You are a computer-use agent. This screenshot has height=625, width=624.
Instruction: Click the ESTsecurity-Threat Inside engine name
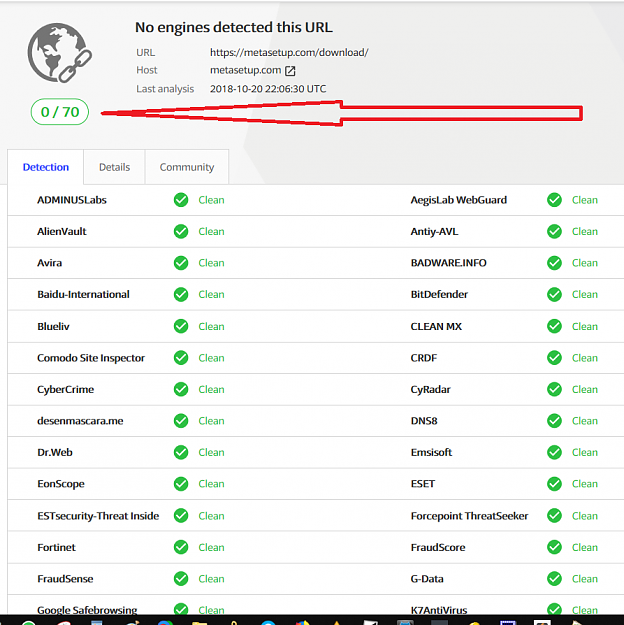tap(98, 516)
